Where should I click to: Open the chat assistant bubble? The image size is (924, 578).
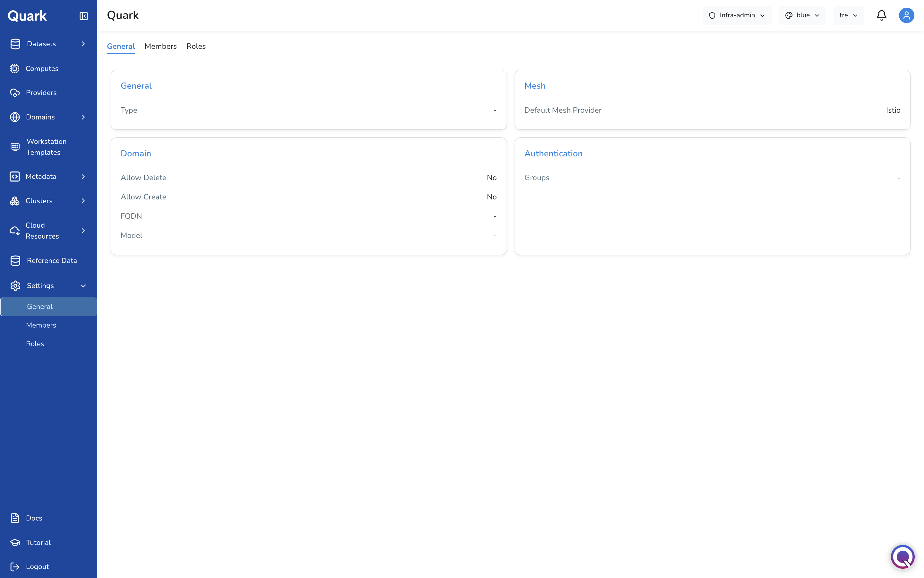tap(903, 556)
